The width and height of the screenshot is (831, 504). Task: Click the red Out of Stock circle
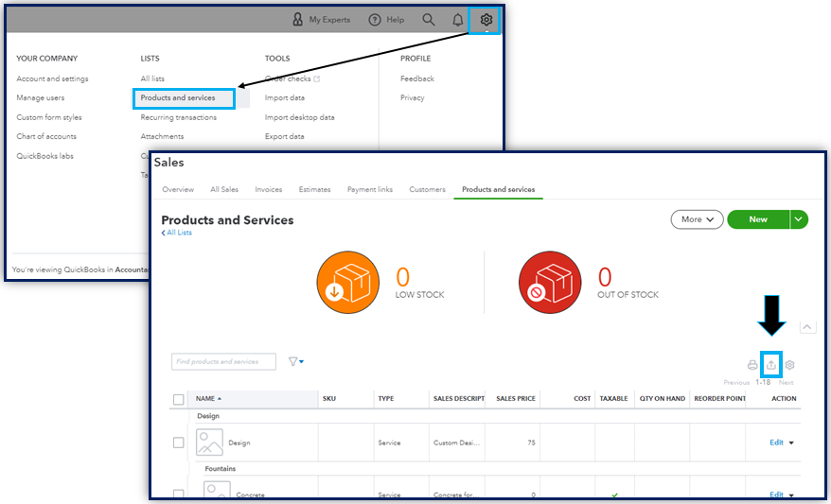coord(552,282)
